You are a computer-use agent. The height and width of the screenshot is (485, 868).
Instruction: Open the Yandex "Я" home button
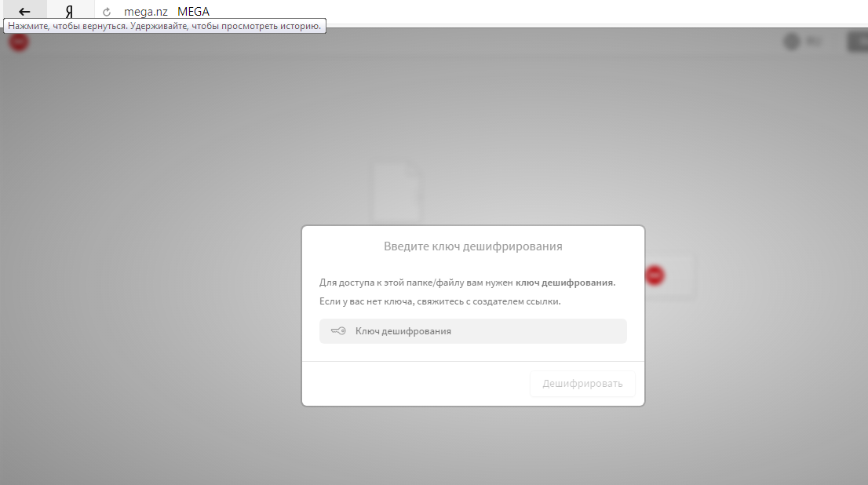69,11
